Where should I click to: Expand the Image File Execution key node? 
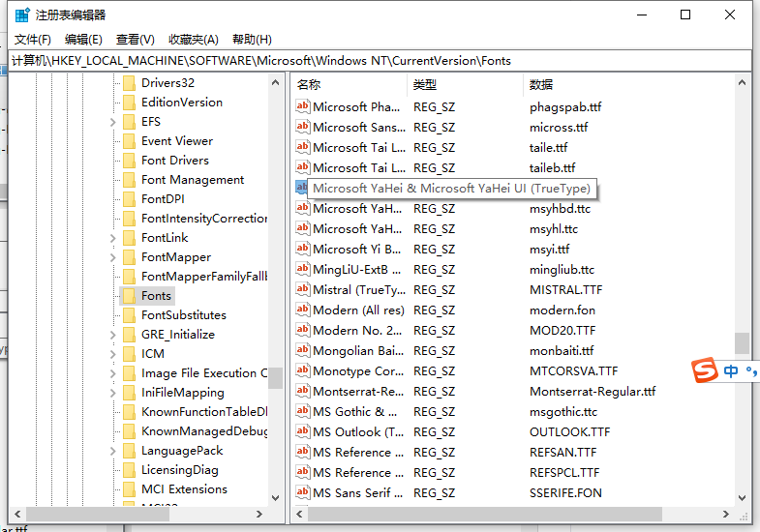tap(113, 373)
